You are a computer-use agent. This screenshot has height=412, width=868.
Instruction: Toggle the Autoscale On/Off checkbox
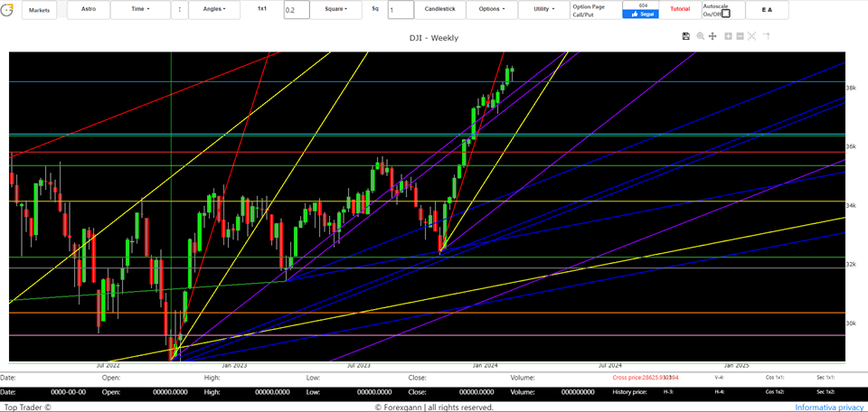point(726,14)
